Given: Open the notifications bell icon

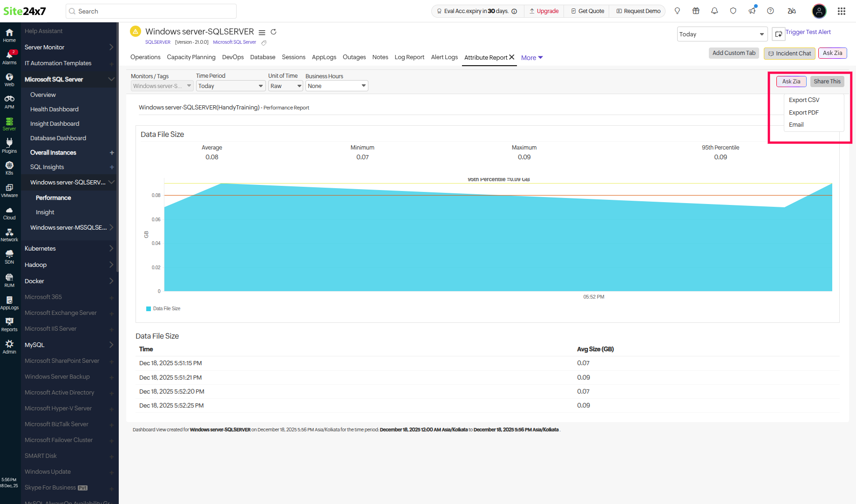Looking at the screenshot, I should click(x=714, y=11).
